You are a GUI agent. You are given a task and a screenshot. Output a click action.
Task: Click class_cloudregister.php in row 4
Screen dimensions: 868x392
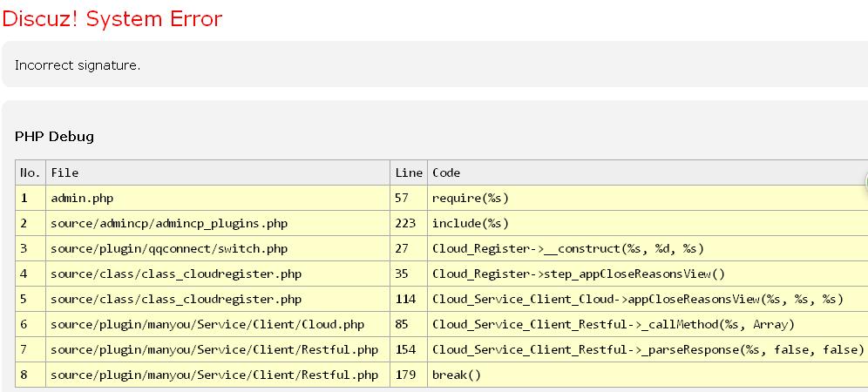(x=176, y=274)
